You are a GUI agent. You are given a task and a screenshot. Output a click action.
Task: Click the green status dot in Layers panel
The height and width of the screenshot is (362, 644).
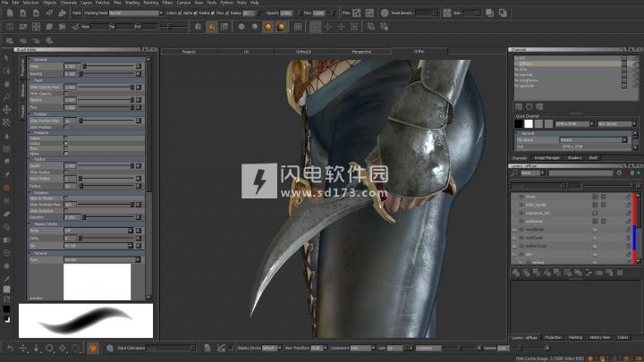point(639,173)
